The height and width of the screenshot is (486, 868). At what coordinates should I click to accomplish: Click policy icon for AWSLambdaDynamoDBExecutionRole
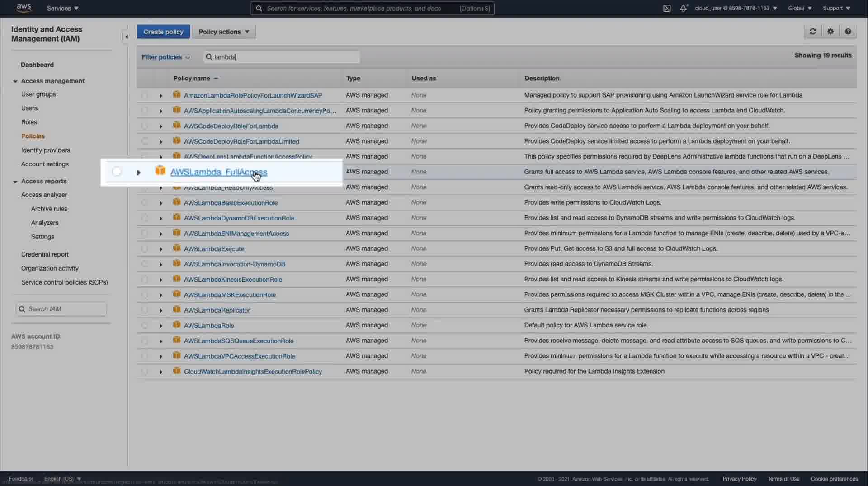[x=177, y=218]
